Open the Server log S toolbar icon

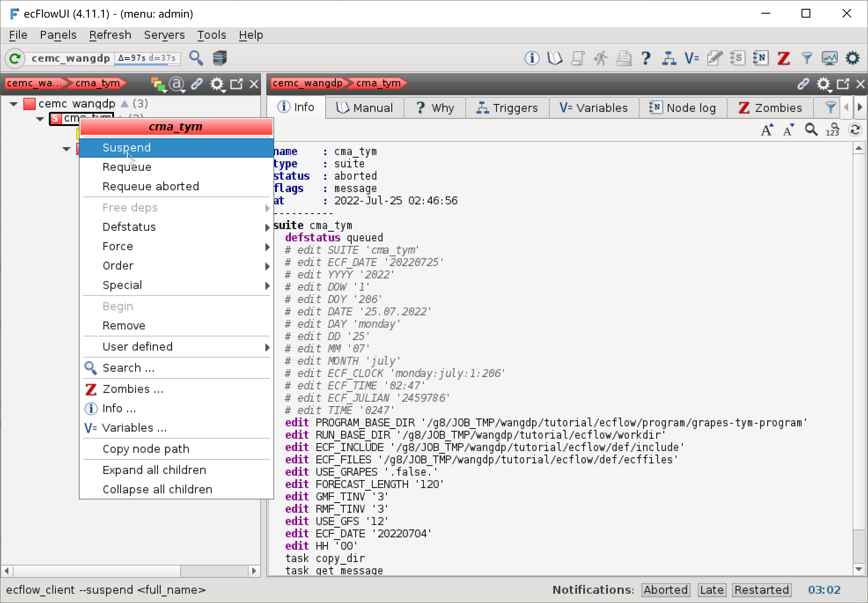738,58
